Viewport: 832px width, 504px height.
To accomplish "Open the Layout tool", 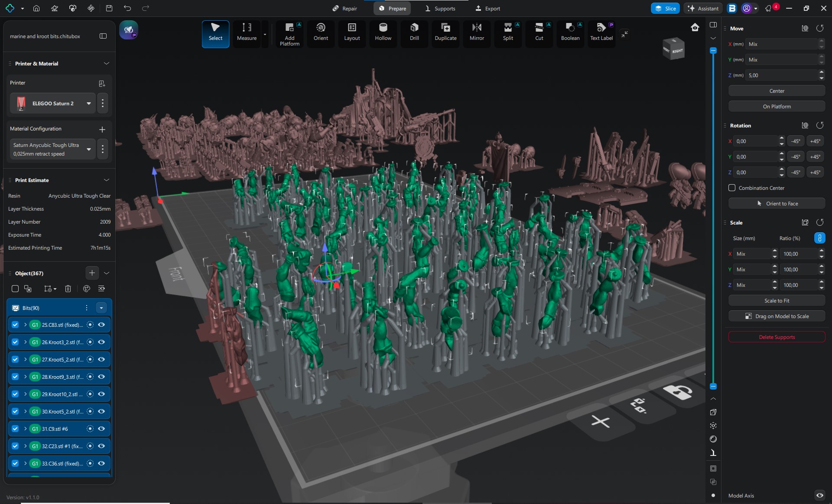I will click(x=351, y=33).
